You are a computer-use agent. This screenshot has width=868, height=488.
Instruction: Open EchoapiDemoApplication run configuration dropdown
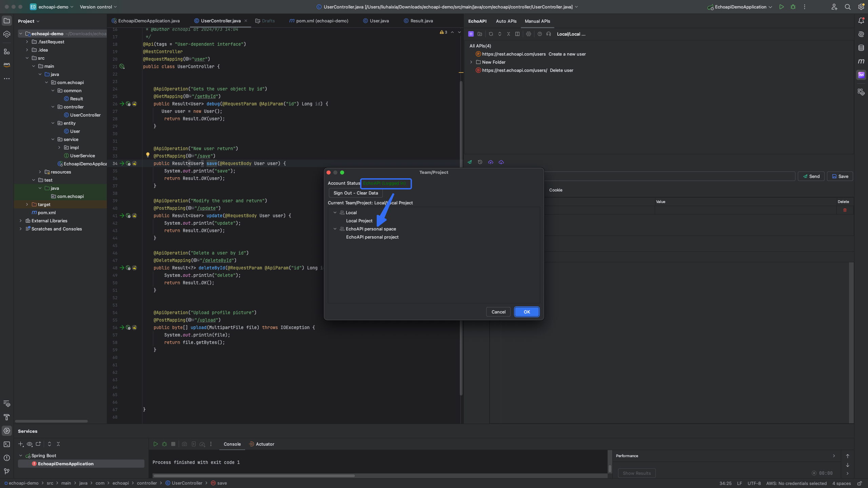740,7
